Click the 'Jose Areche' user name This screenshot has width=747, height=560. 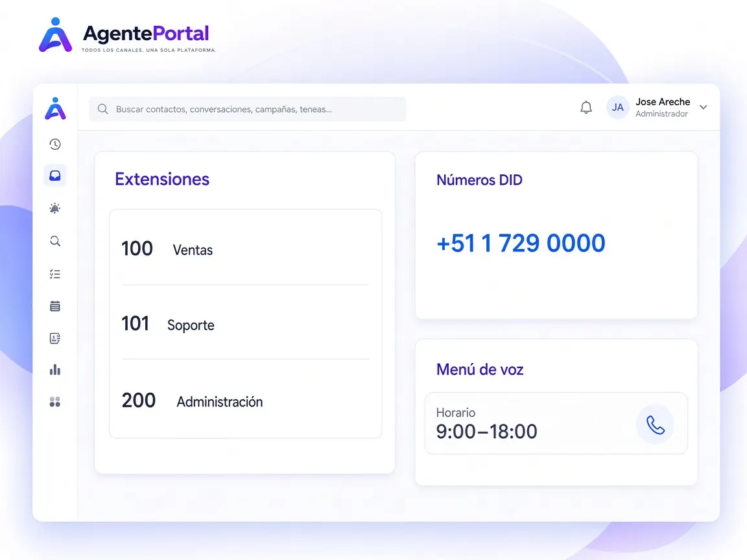[663, 102]
